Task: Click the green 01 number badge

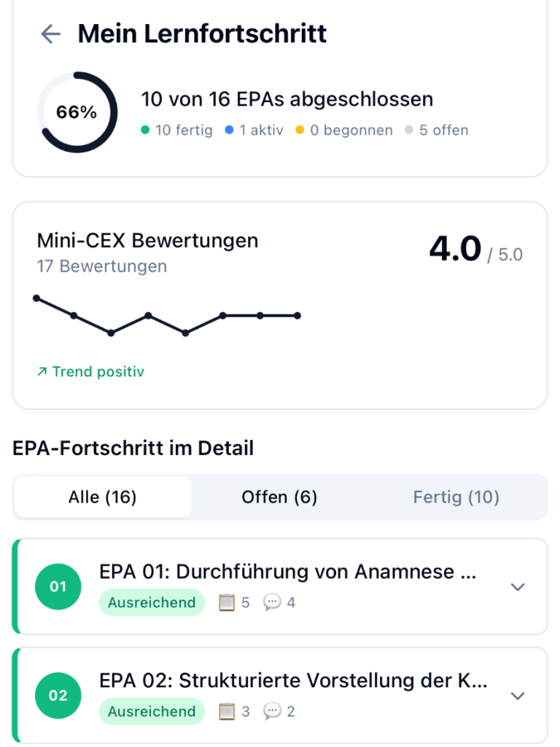Action: pos(58,587)
